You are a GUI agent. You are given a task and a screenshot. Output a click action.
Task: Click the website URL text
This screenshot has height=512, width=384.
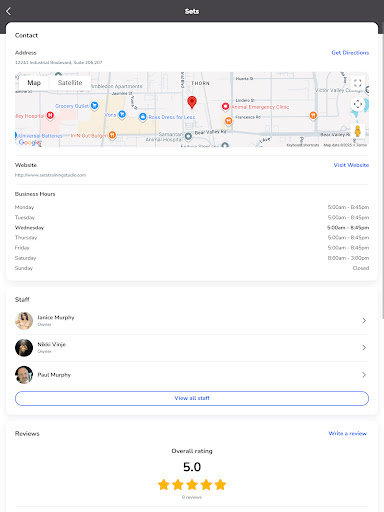click(x=50, y=175)
